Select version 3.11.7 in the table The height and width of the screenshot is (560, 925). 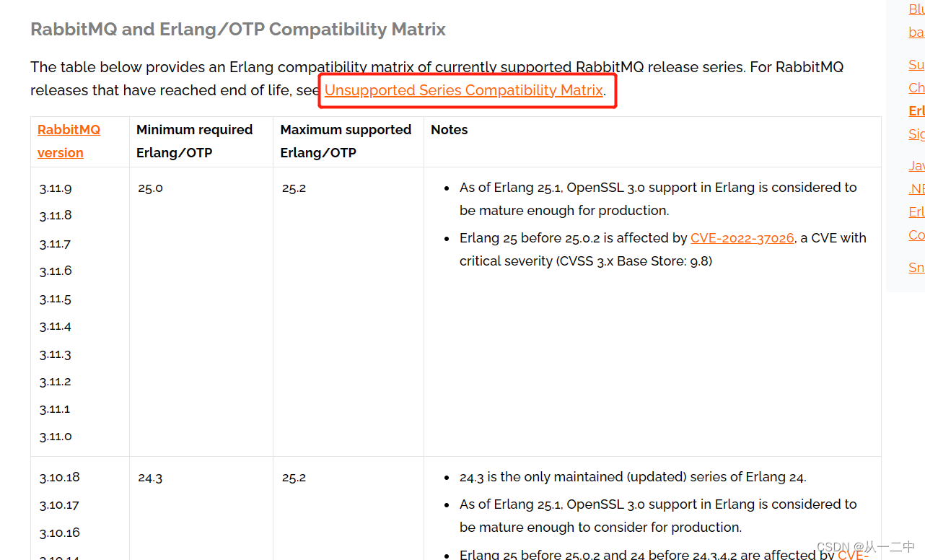pos(56,244)
